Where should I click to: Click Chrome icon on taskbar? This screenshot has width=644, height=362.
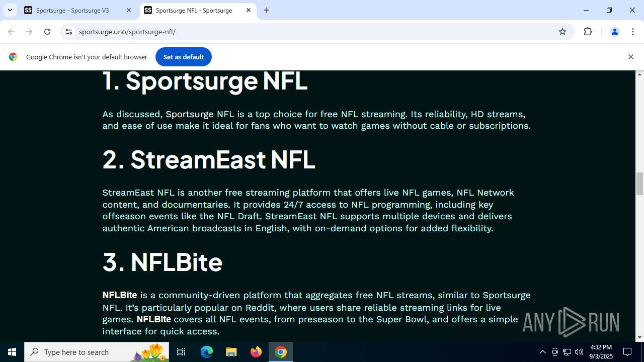click(281, 352)
